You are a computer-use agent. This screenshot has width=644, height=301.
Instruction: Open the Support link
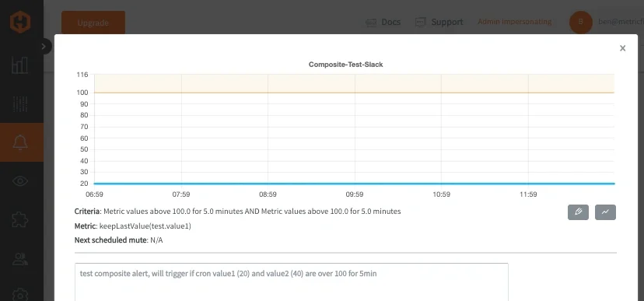click(439, 23)
